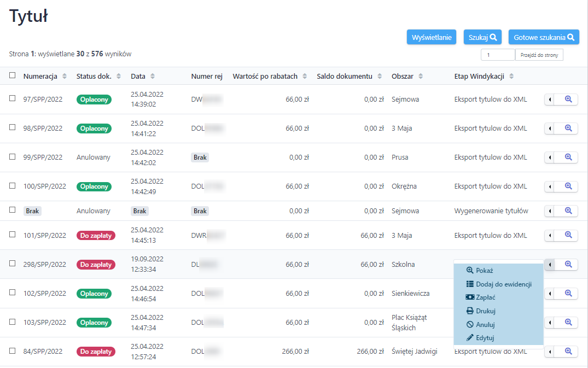Click Anulowany status for 99/SPP/2022
The height and width of the screenshot is (368, 588).
[x=94, y=157]
